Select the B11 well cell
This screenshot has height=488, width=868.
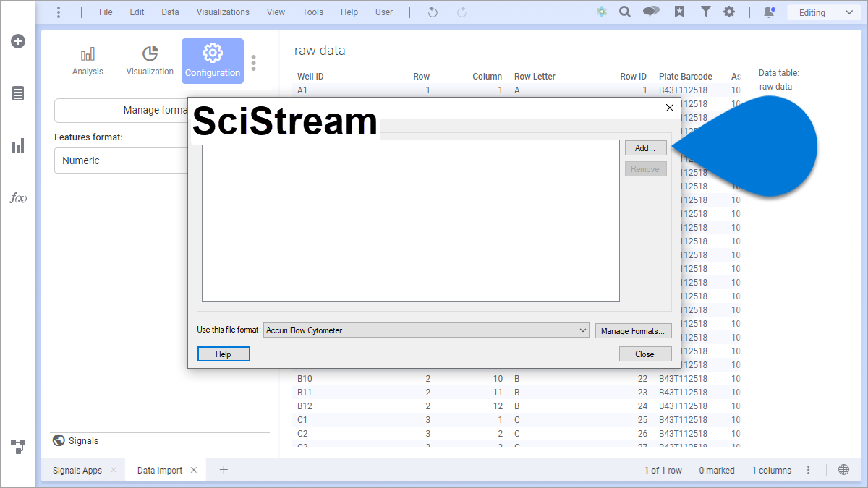tap(305, 392)
